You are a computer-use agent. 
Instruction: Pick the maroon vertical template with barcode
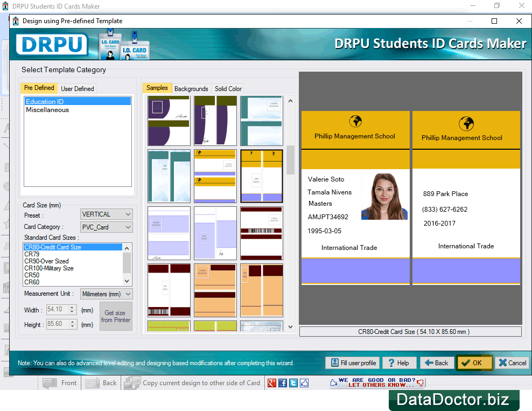click(x=169, y=290)
